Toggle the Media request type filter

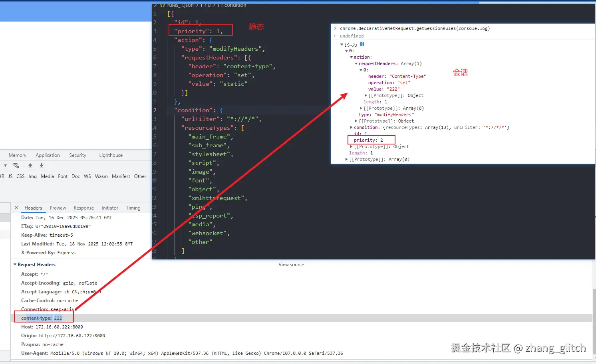[x=47, y=176]
